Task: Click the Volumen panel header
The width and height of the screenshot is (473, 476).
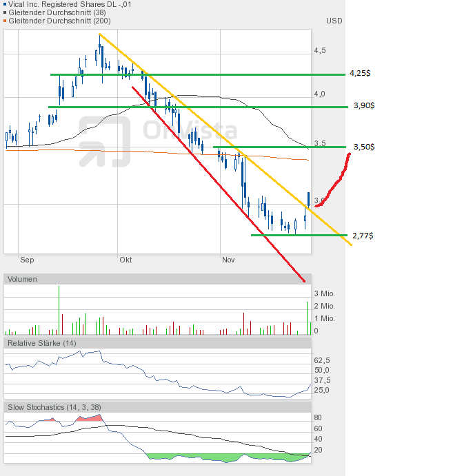Action: pos(23,279)
